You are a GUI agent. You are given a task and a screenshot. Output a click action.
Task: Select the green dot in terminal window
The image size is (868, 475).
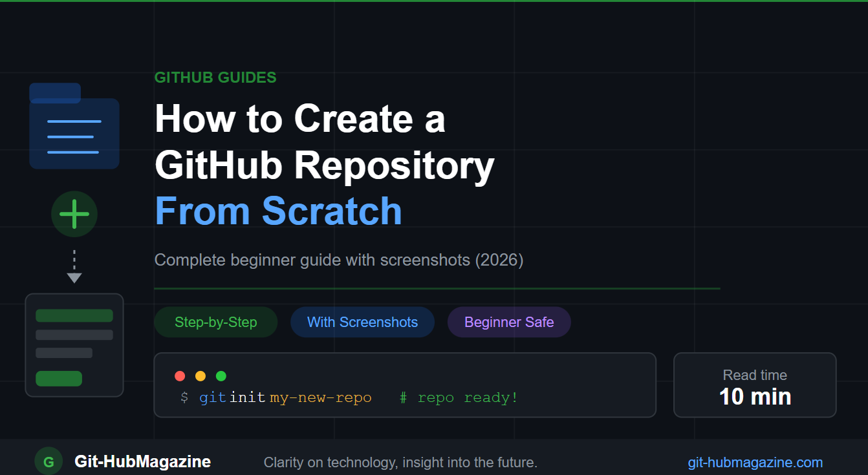[221, 375]
